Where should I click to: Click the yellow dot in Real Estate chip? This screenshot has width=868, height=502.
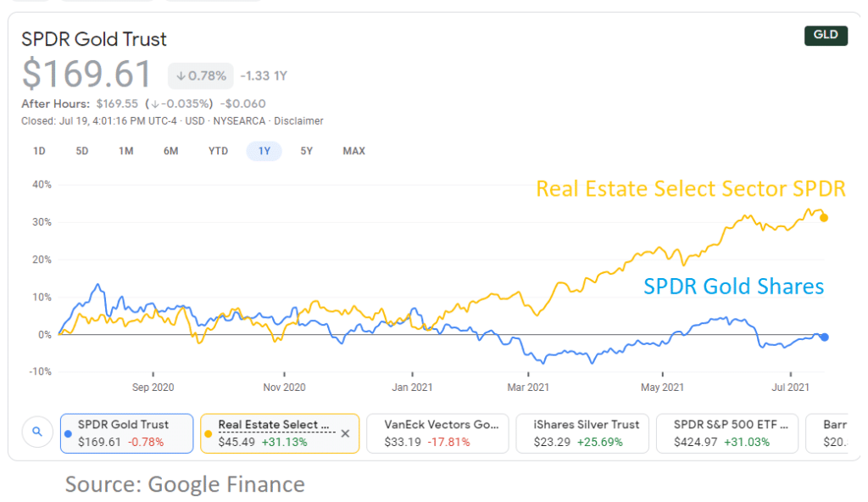[x=209, y=434]
